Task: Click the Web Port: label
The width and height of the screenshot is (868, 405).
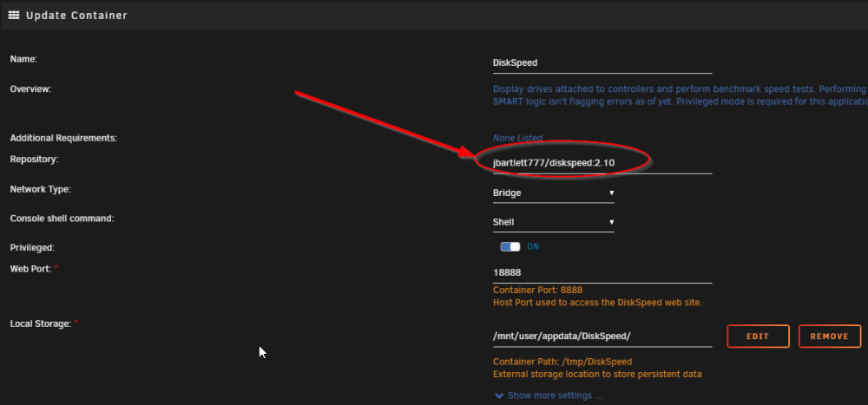Action: click(x=31, y=269)
